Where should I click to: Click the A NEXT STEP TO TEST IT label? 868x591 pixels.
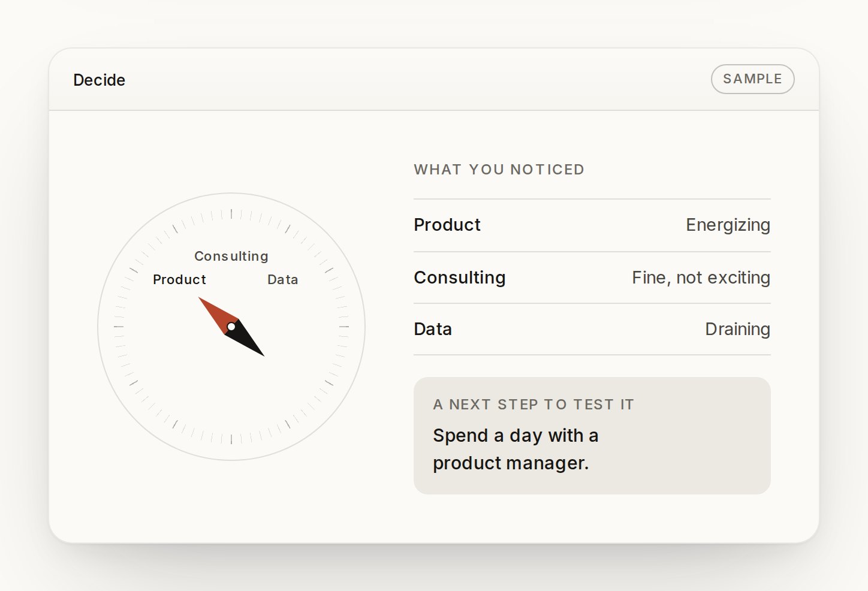[534, 405]
